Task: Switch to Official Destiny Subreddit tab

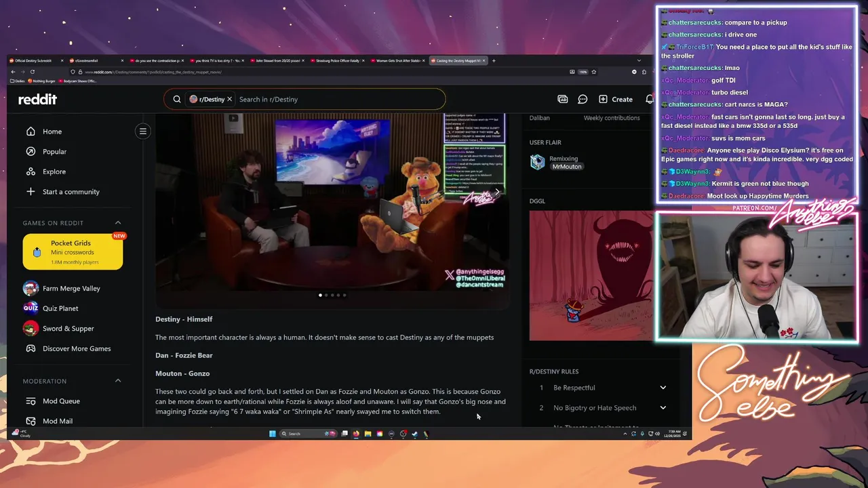Action: pos(36,61)
